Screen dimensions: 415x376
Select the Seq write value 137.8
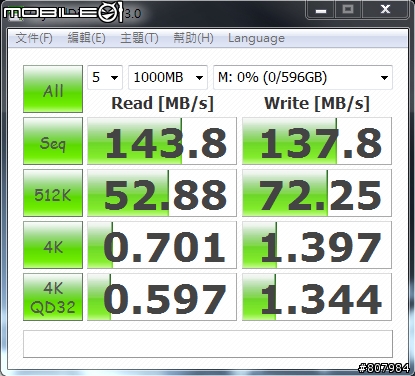317,141
